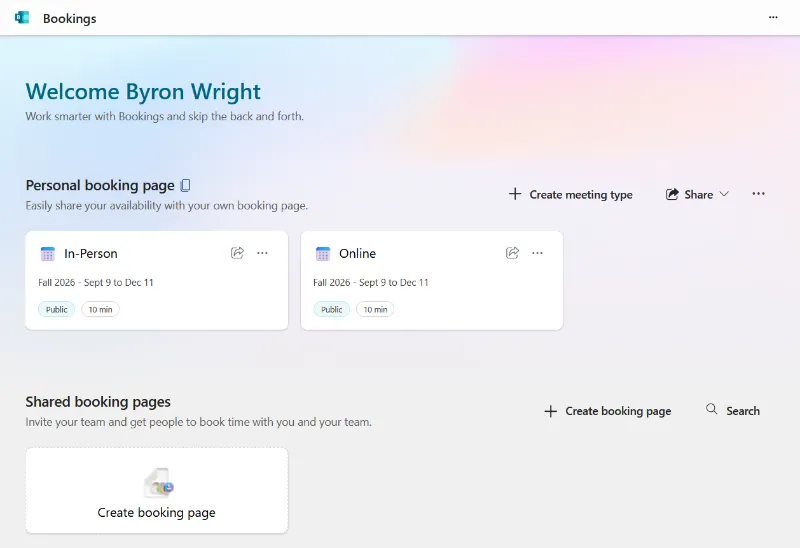Expand the Share dropdown chevron
800x548 pixels.
click(x=724, y=194)
